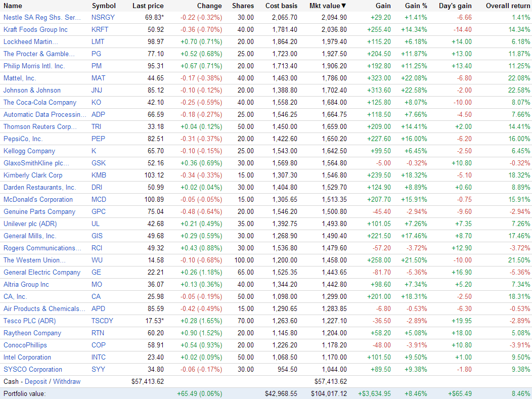Sort by the Symbol column header
Image resolution: width=532 pixels, height=399 pixels.
tap(104, 6)
